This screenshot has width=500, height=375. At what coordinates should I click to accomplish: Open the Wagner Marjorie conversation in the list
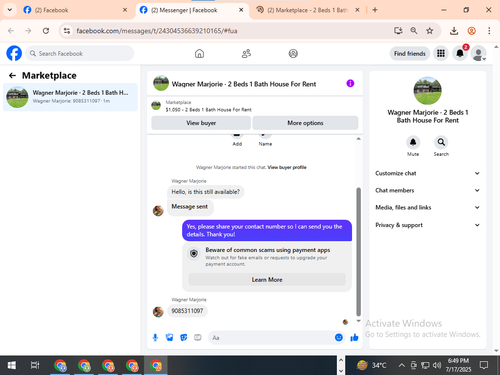70,97
